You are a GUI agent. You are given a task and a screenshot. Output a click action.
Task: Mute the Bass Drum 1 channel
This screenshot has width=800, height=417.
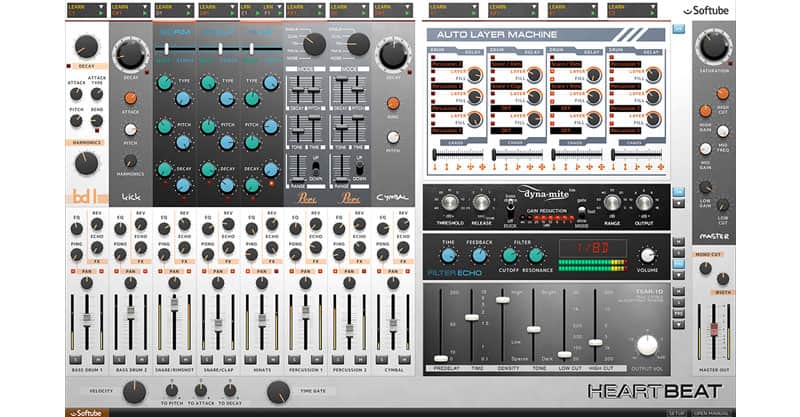pos(98,360)
